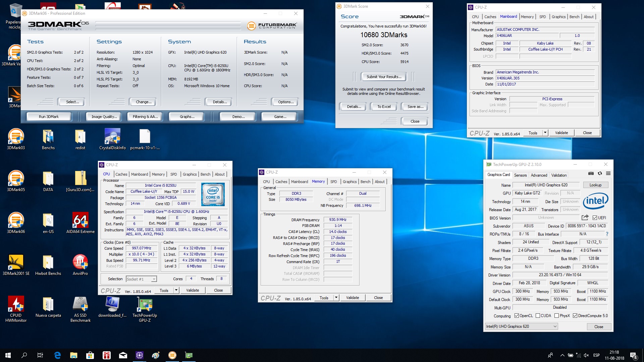Open the AIDA64 Extreme desktop icon
Viewport: 644px width, 362px height.
point(80,223)
